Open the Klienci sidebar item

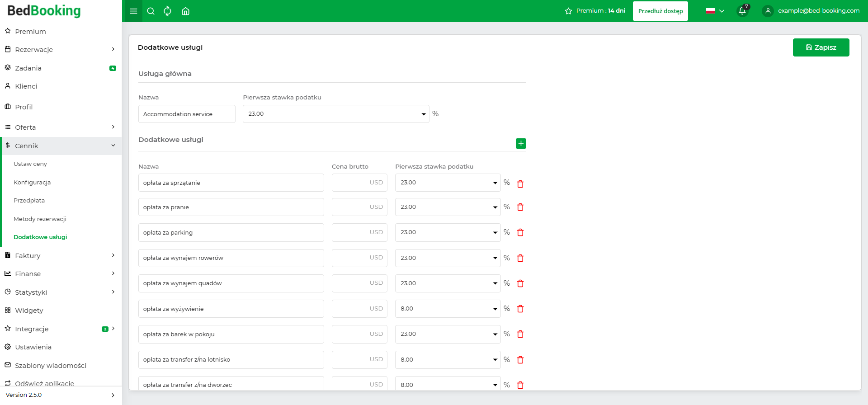(x=61, y=86)
